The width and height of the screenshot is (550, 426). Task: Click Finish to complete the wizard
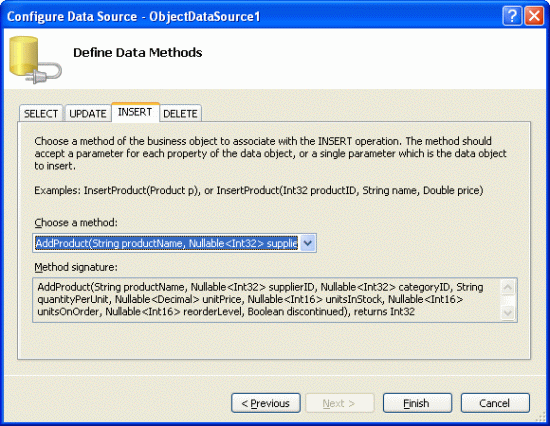[417, 403]
